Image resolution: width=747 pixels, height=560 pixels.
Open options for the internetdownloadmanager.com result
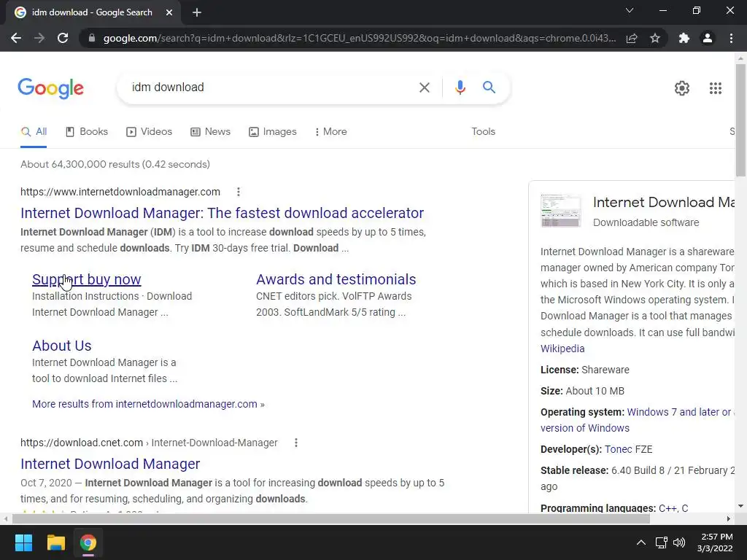[239, 192]
